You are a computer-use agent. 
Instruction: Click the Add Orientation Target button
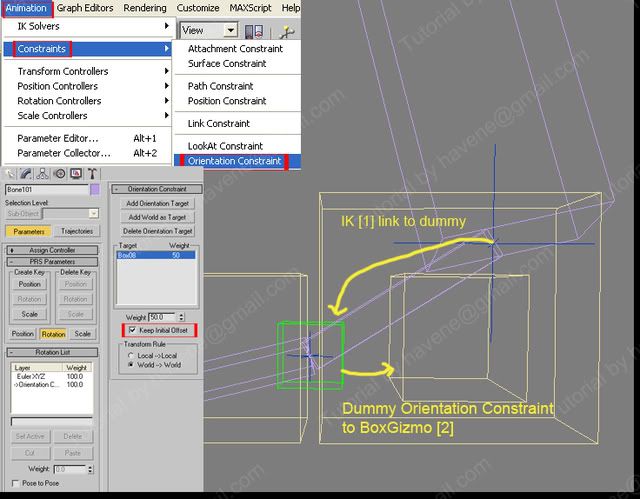point(158,204)
